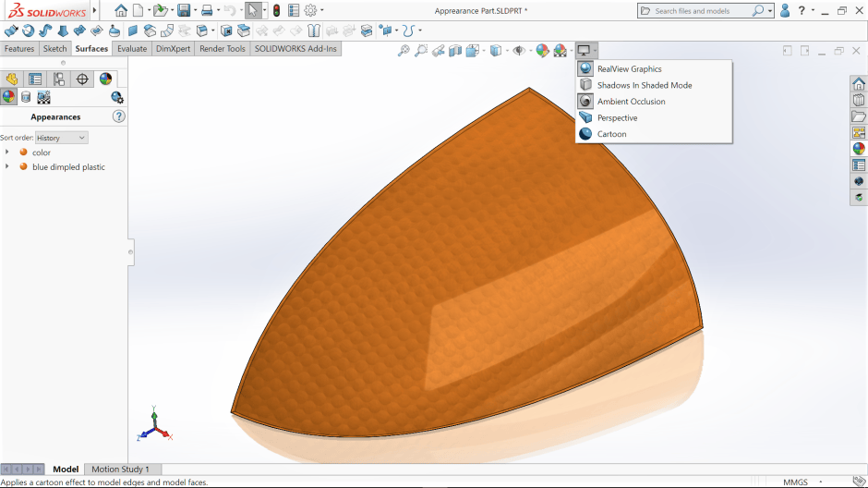868x488 pixels.
Task: Open Login user account icon
Action: (x=784, y=10)
